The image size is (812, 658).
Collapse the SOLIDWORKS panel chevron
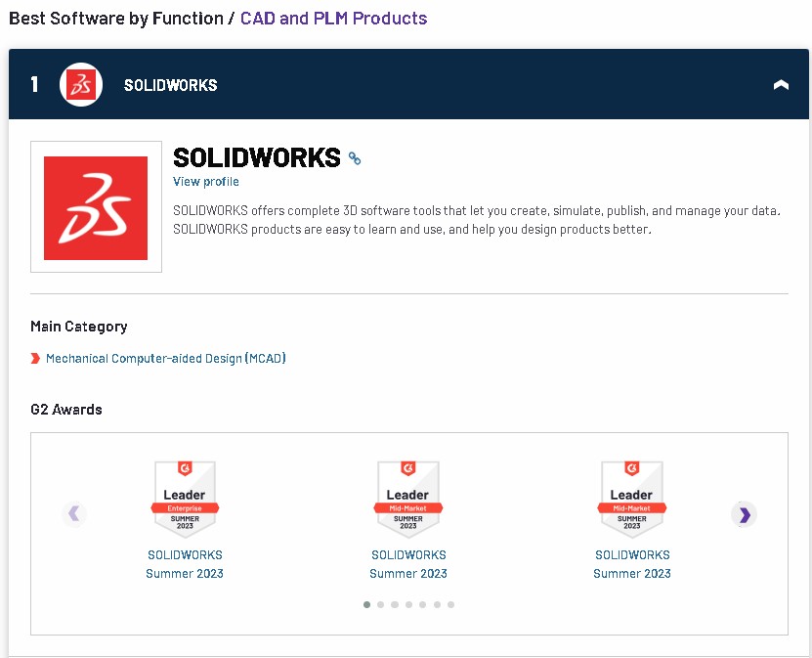pyautogui.click(x=781, y=85)
